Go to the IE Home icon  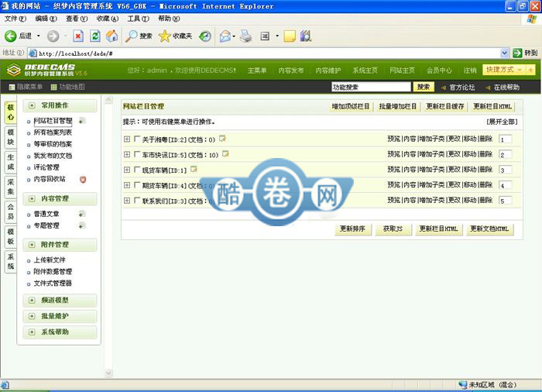pos(111,36)
